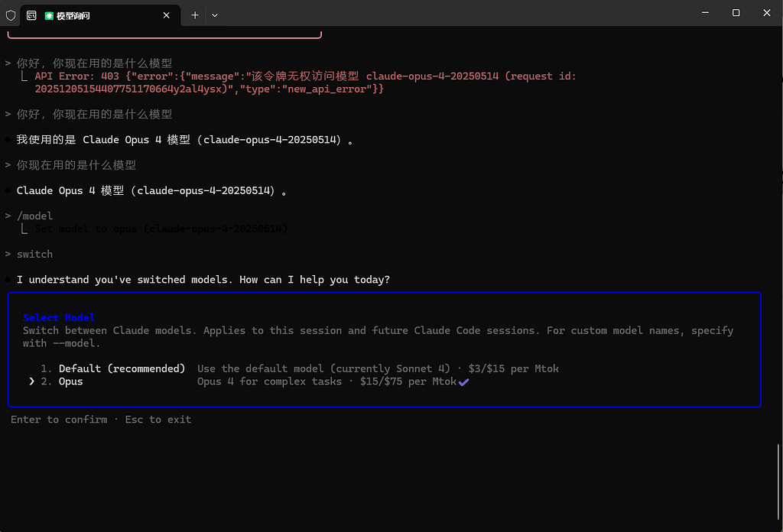Open the new tab profile dropdown arrow
The image size is (783, 532).
(x=215, y=15)
